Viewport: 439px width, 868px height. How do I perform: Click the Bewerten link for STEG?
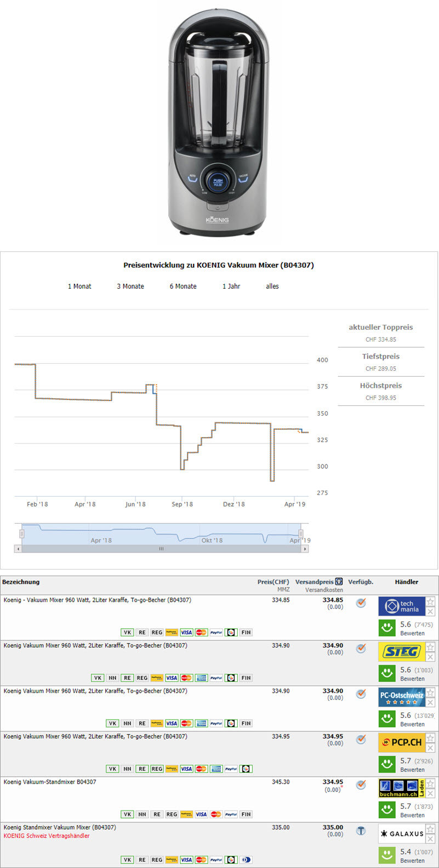pyautogui.click(x=412, y=679)
